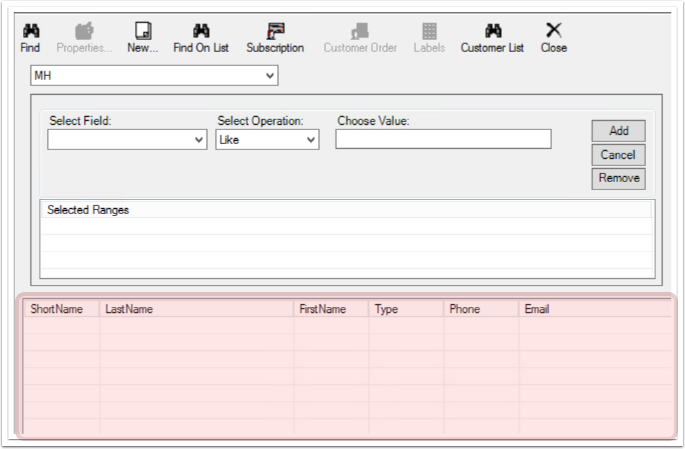
Task: Click the Selected Ranges list header
Action: coord(346,210)
